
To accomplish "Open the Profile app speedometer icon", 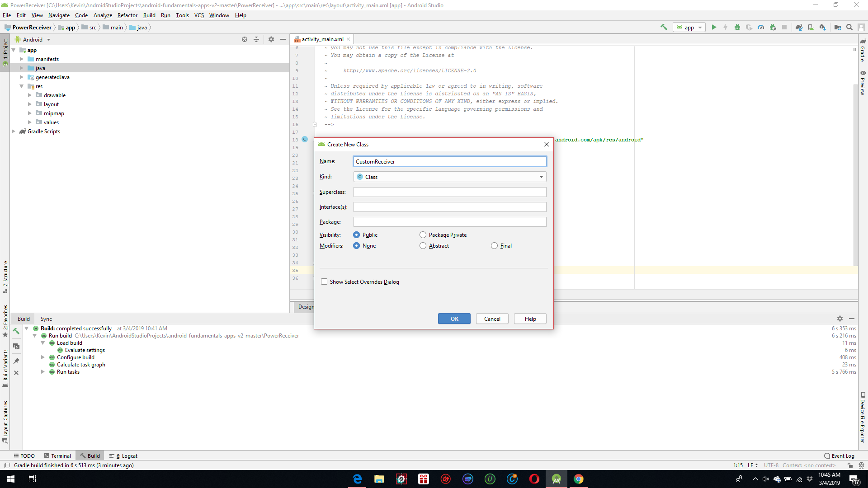I will point(761,27).
